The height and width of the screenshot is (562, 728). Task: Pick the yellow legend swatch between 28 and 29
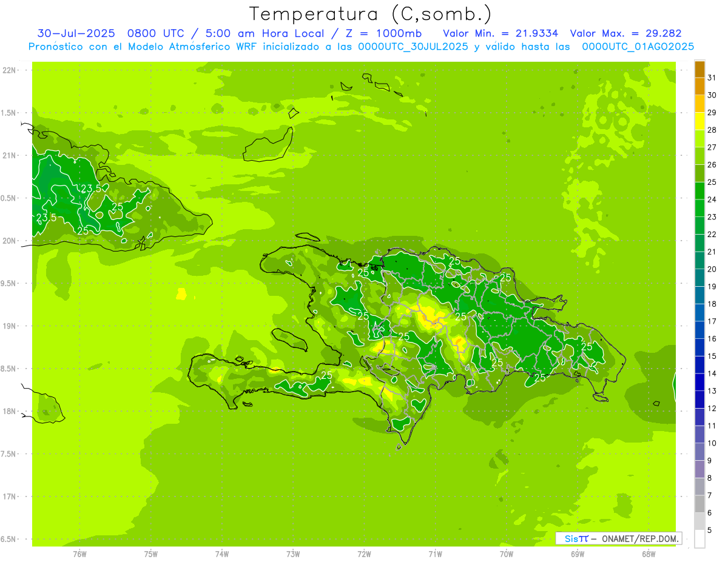(700, 121)
